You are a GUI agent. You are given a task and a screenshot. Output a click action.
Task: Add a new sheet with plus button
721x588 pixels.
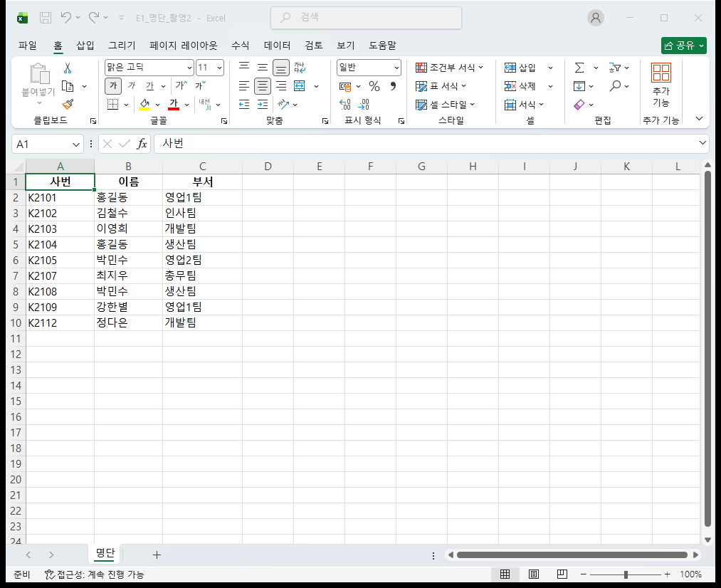click(157, 555)
